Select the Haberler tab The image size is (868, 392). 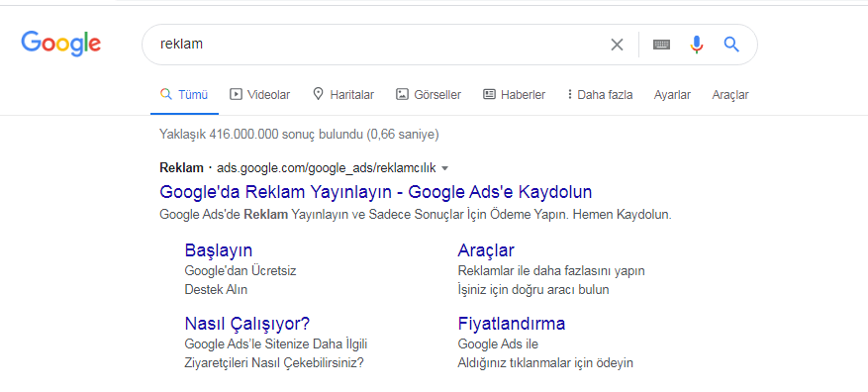point(515,95)
